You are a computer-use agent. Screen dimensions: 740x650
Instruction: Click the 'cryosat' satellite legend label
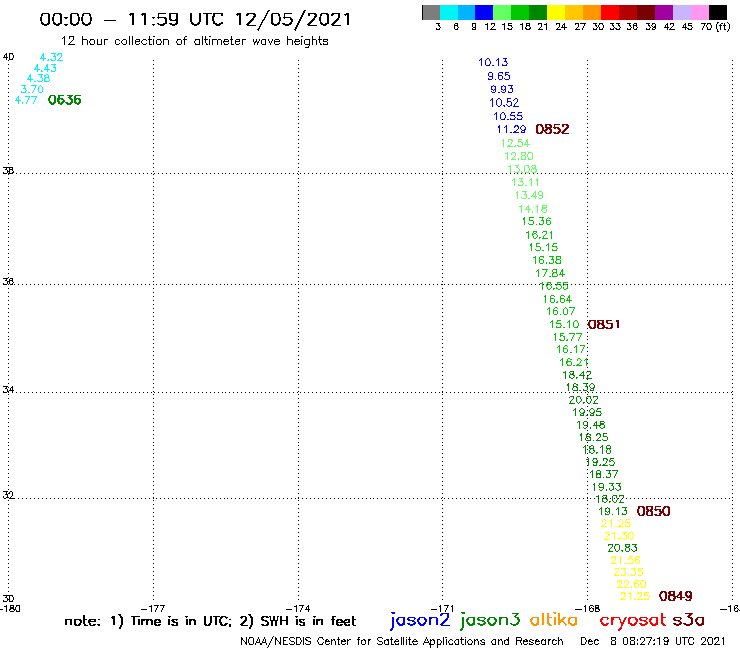(x=633, y=621)
